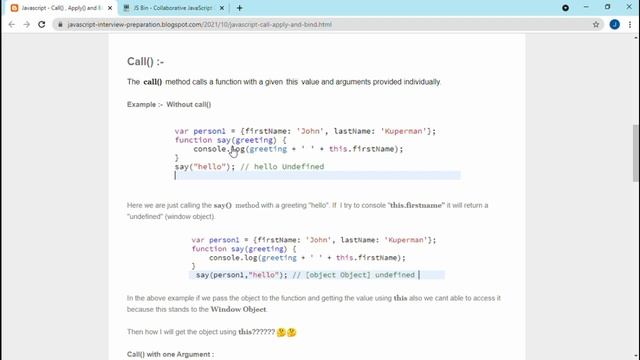The width and height of the screenshot is (640, 360).
Task: Go back with the browser back arrow
Action: pyautogui.click(x=11, y=24)
